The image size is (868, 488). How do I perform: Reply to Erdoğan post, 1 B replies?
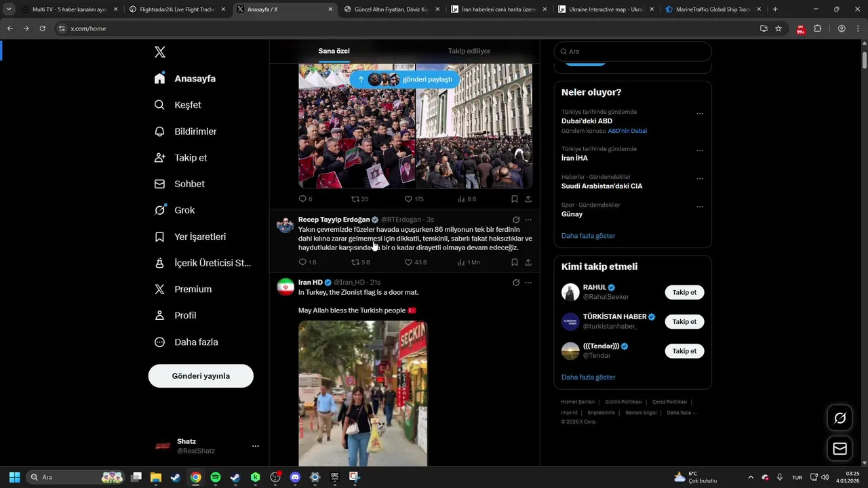(x=303, y=262)
